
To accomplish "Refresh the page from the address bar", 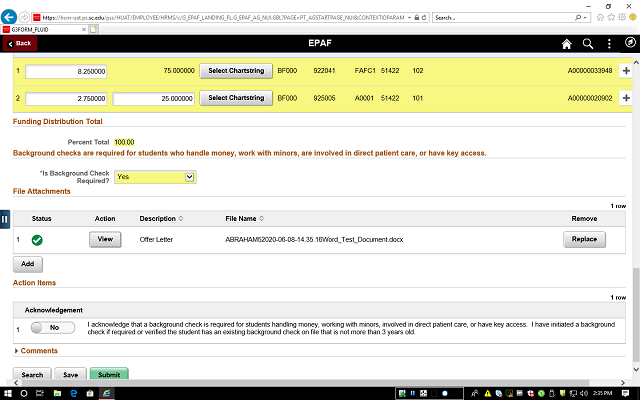I will (424, 18).
